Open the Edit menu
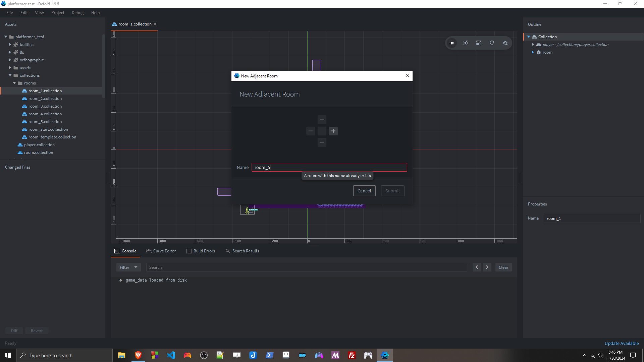 (24, 12)
